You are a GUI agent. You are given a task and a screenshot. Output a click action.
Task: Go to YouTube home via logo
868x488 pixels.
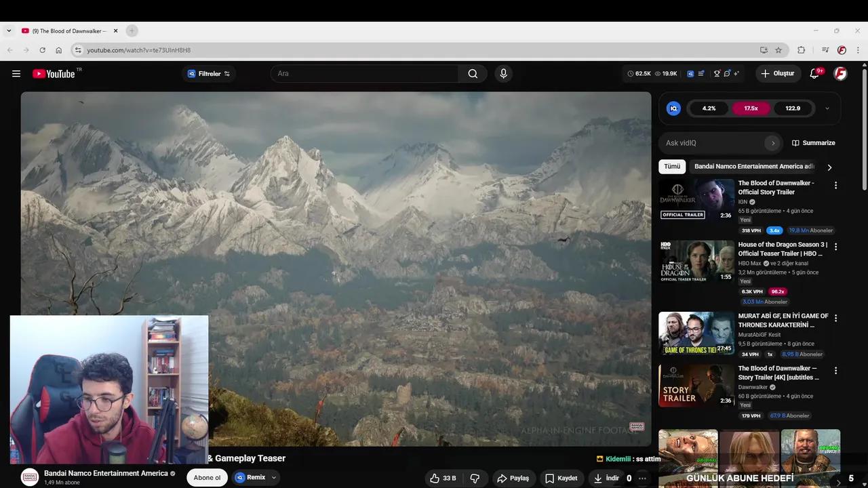pos(54,74)
